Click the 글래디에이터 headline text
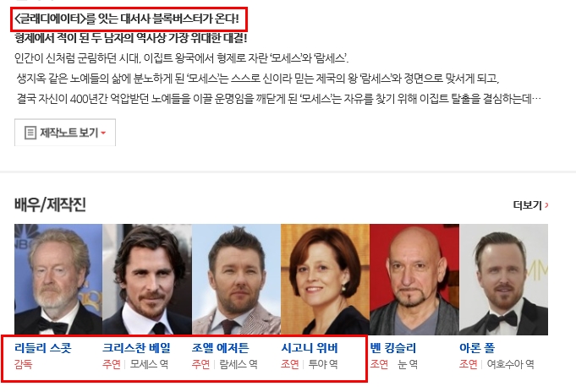The image size is (576, 392). point(126,19)
